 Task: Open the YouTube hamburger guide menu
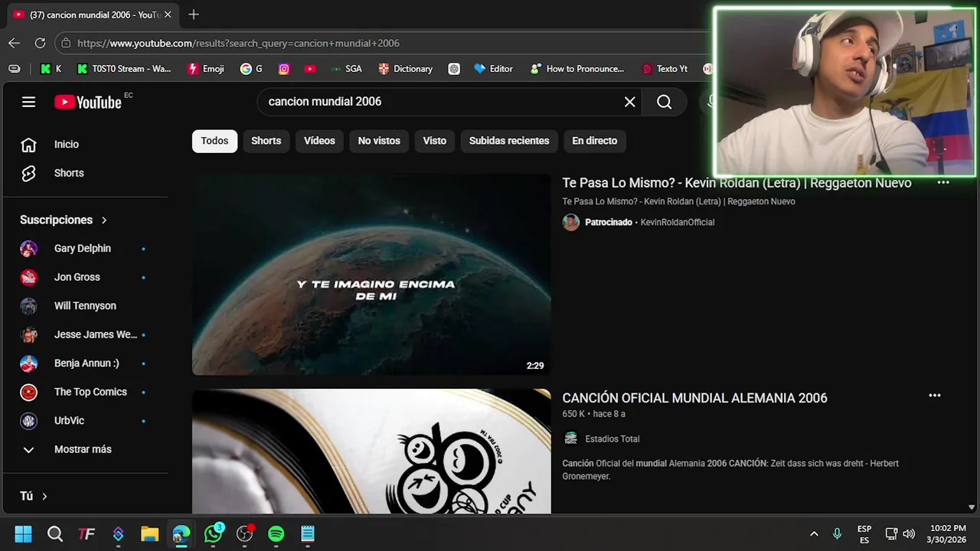pyautogui.click(x=28, y=102)
